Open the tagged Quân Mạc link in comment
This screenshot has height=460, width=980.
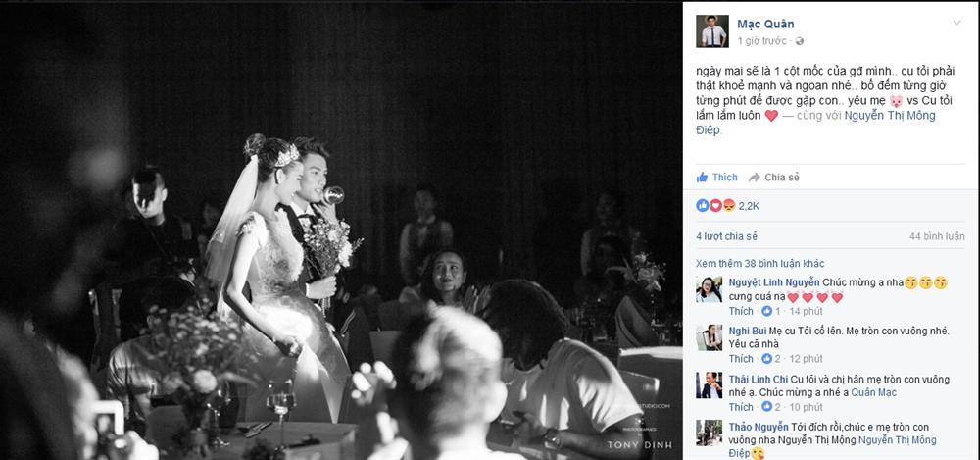[x=874, y=392]
